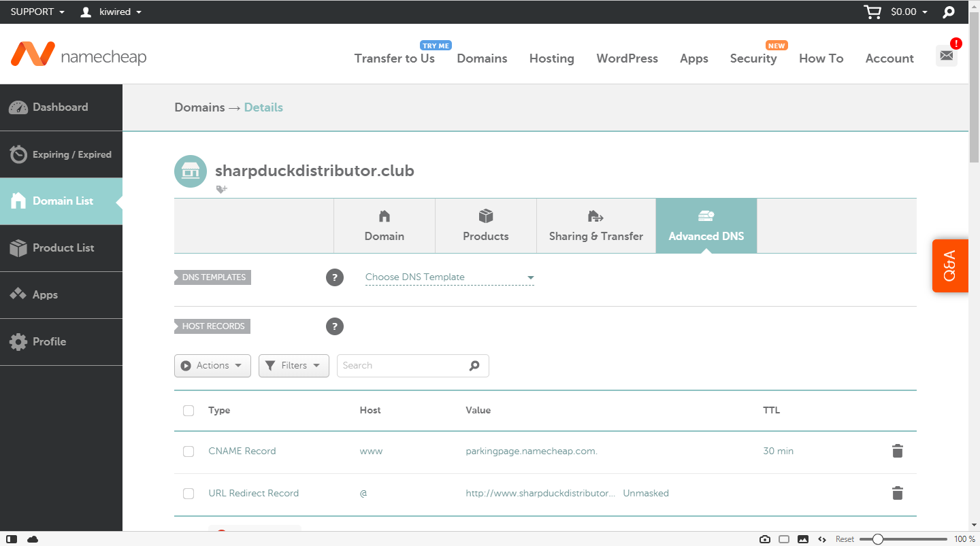Click Reset zoom in status bar
This screenshot has width=980, height=546.
click(845, 539)
